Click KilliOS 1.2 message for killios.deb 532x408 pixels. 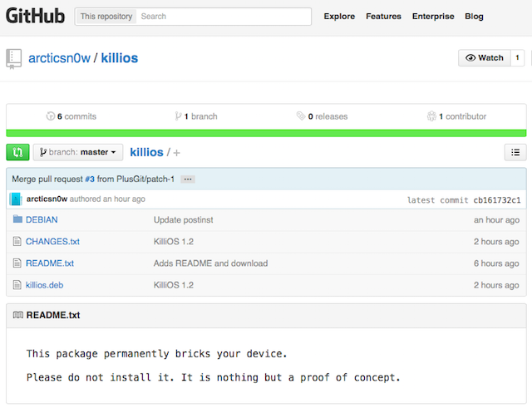click(174, 285)
